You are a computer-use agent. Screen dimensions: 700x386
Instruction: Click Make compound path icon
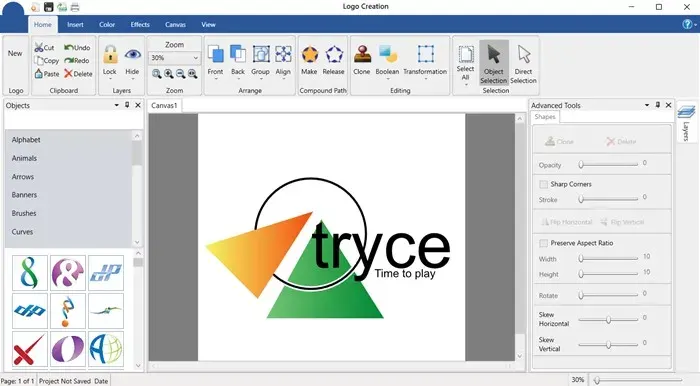309,54
